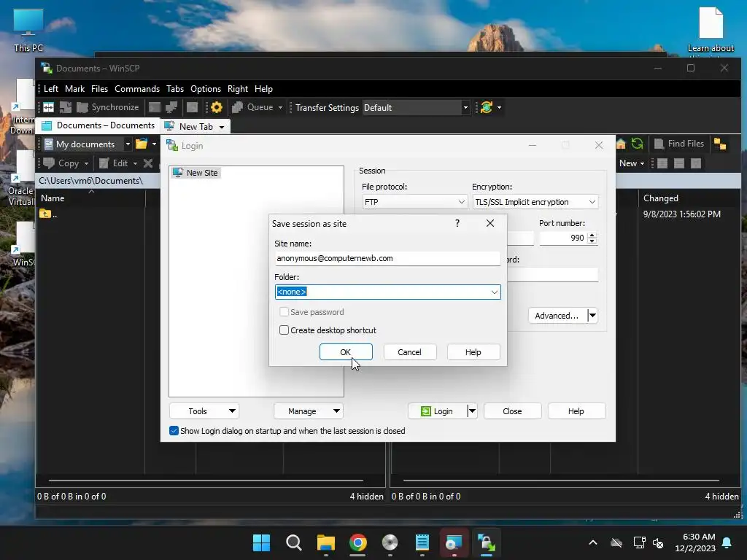747x560 pixels.
Task: Click the question mark help icon in Save session dialog
Action: 457,223
